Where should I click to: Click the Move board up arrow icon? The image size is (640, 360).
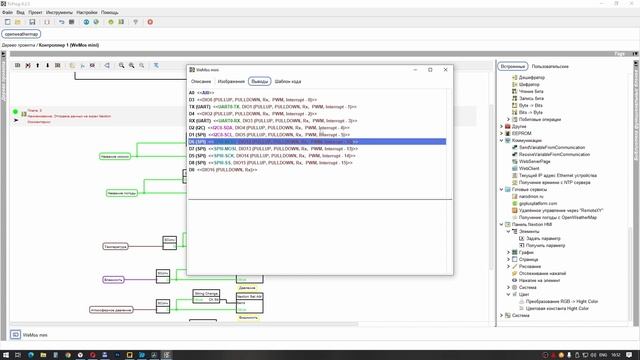pyautogui.click(x=38, y=65)
